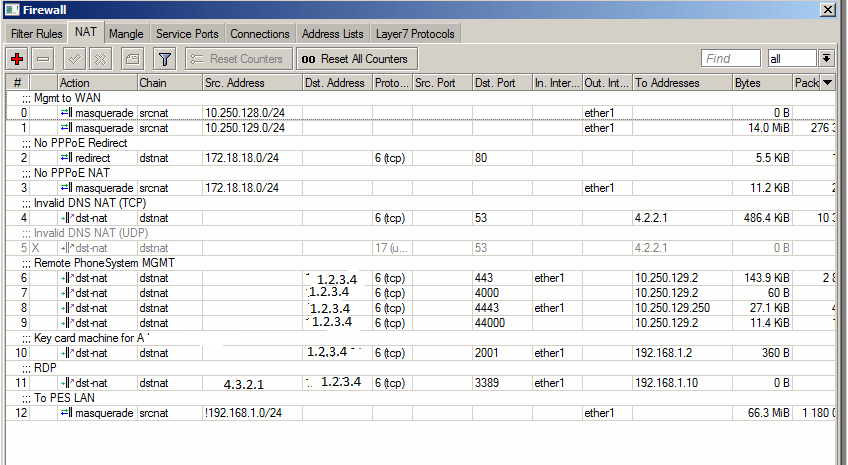
Task: Sort by Src. Port column header
Action: click(x=442, y=83)
